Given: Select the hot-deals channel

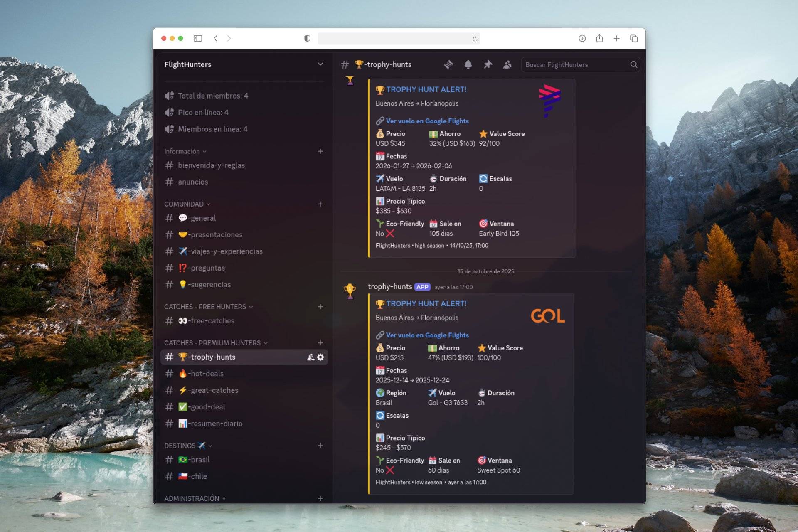Looking at the screenshot, I should point(207,374).
